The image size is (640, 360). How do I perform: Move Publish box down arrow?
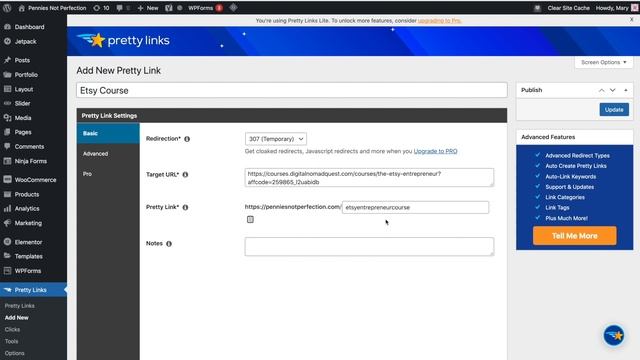pyautogui.click(x=613, y=90)
